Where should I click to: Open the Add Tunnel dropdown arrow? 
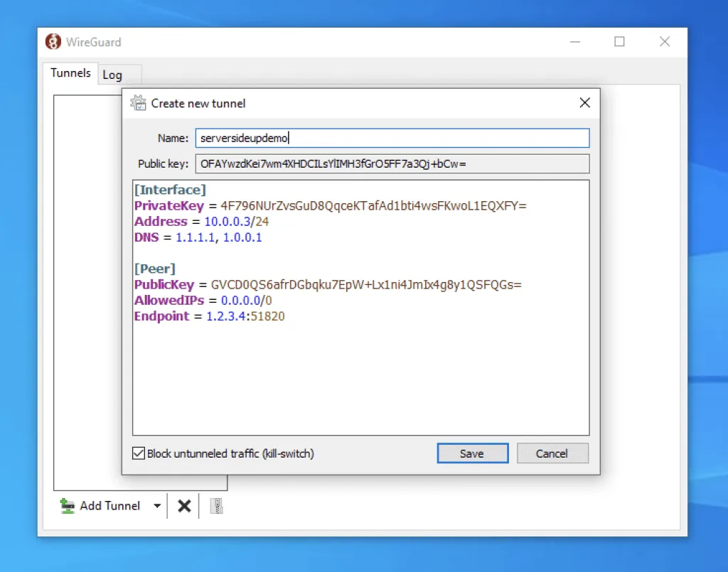click(157, 505)
